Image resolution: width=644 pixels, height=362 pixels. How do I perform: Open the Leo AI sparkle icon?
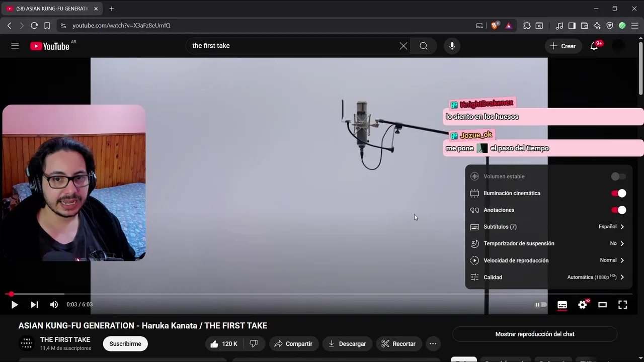597,25
